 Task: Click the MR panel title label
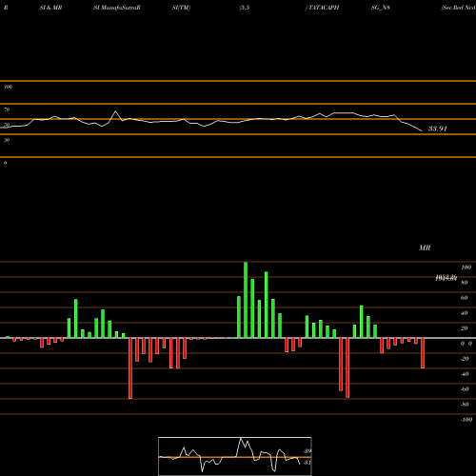click(425, 248)
